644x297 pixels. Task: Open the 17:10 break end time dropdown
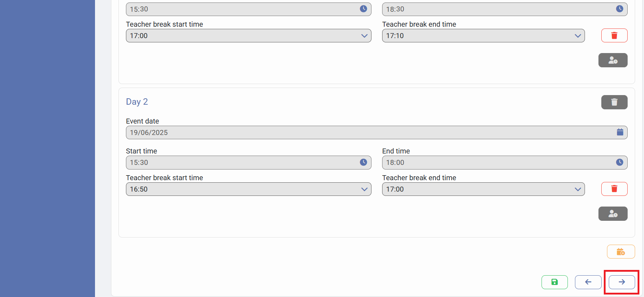[577, 36]
